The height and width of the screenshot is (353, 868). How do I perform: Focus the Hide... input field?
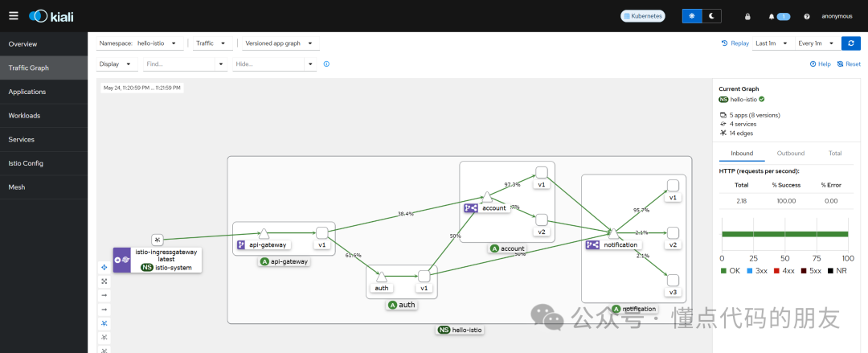point(268,64)
